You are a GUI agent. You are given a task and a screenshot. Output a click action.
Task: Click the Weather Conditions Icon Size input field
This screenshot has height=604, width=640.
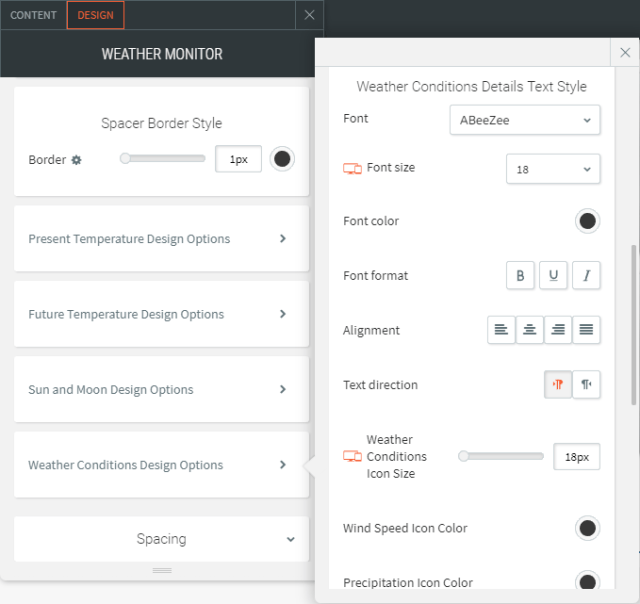pyautogui.click(x=577, y=457)
